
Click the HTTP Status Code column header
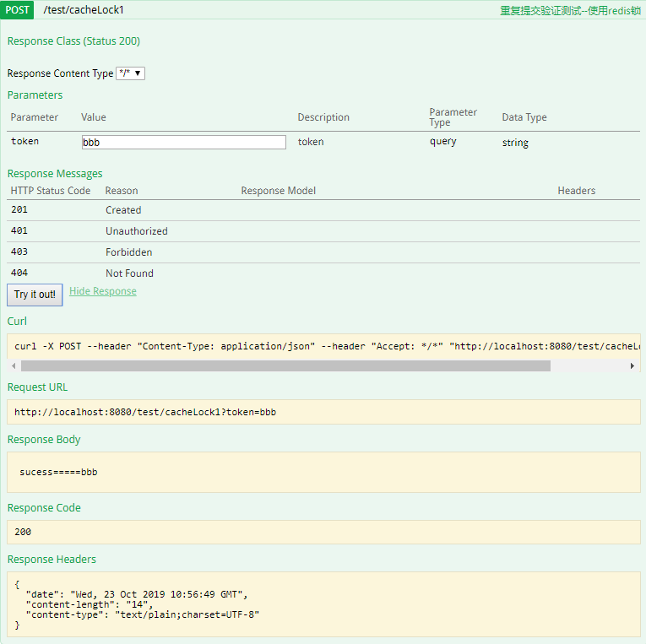pos(51,191)
